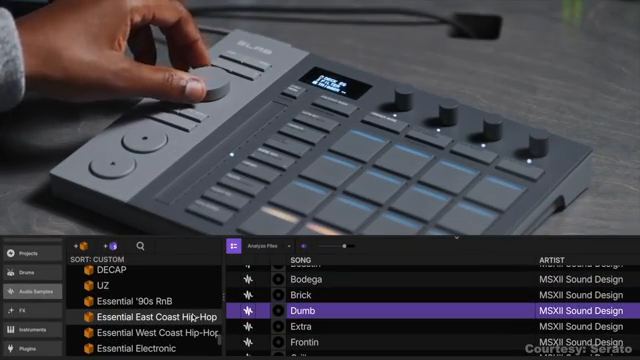Click the add purple smart crate icon
This screenshot has height=360, width=640.
pyautogui.click(x=110, y=246)
